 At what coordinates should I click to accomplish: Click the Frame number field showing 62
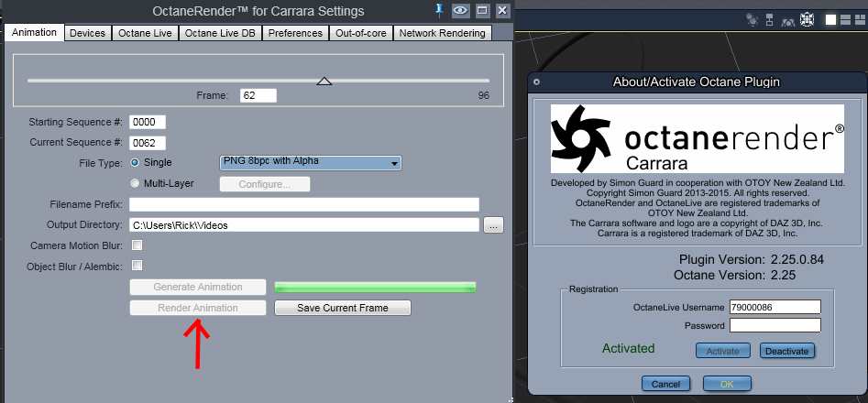(x=258, y=95)
